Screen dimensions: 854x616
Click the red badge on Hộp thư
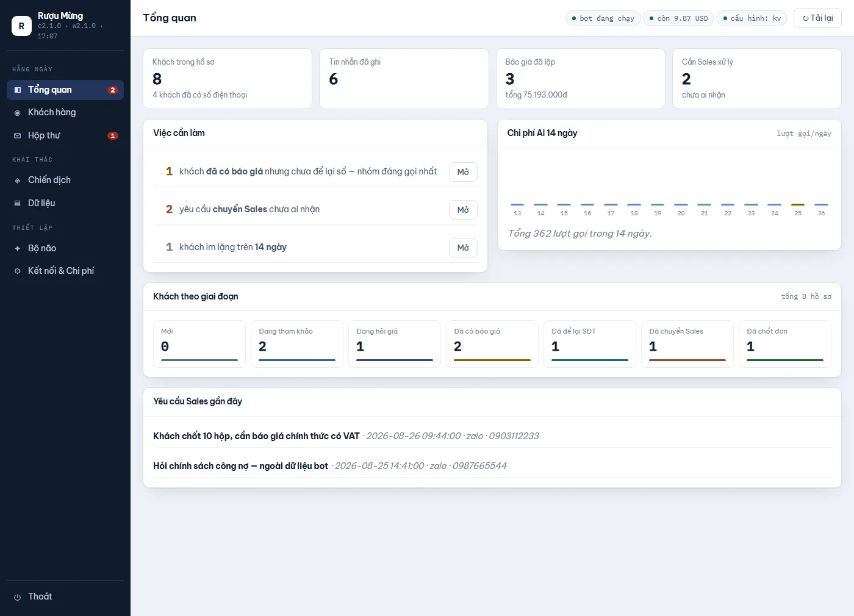(x=112, y=135)
